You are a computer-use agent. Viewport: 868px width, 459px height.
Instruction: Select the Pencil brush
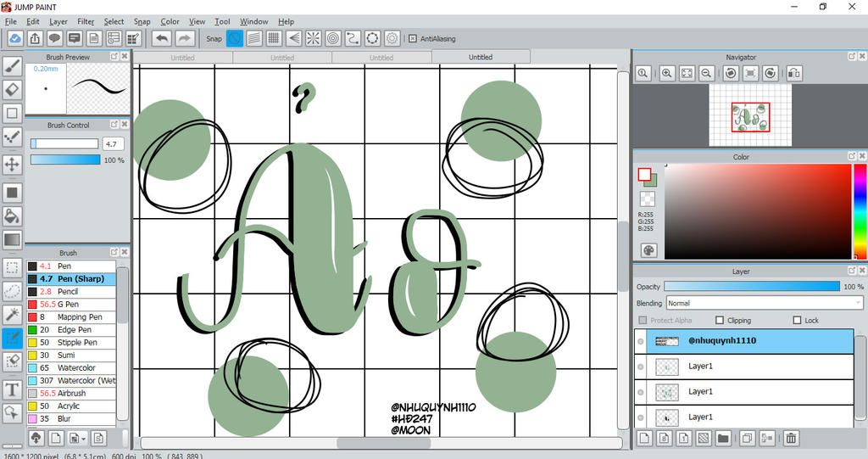(71, 292)
